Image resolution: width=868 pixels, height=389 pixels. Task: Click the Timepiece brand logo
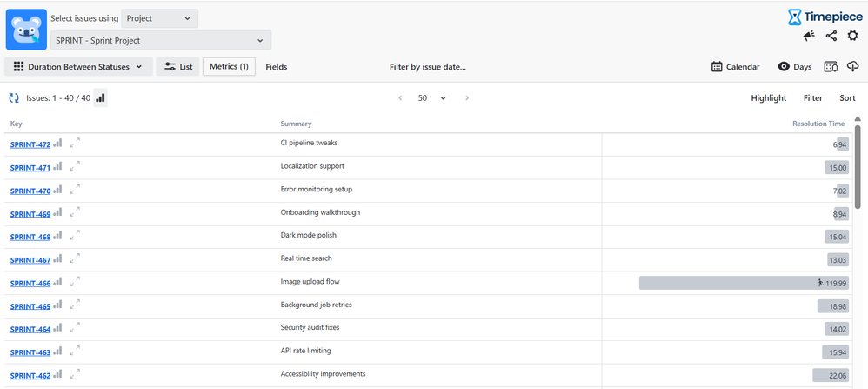tap(825, 17)
